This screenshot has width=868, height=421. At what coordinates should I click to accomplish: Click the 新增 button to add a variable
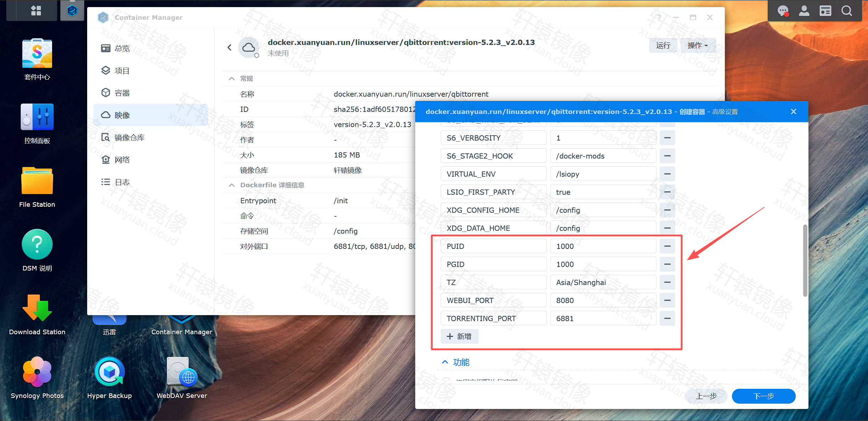pyautogui.click(x=459, y=336)
